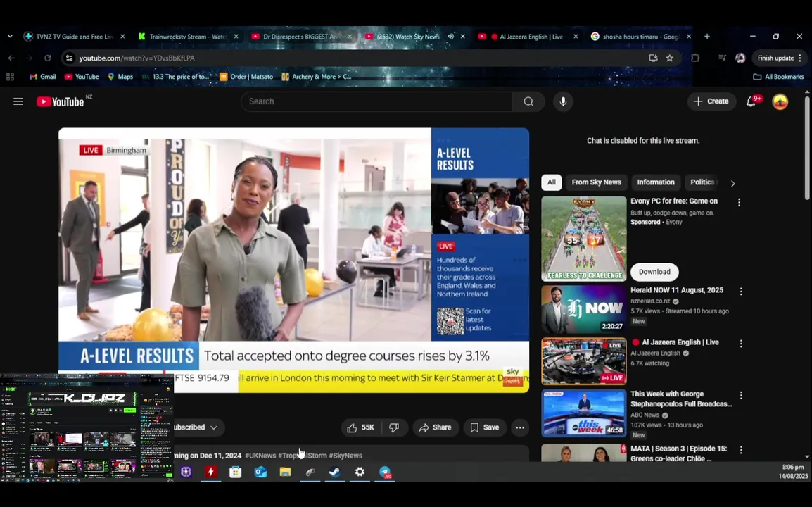Expand the Subscribed notification dropdown

click(x=213, y=427)
